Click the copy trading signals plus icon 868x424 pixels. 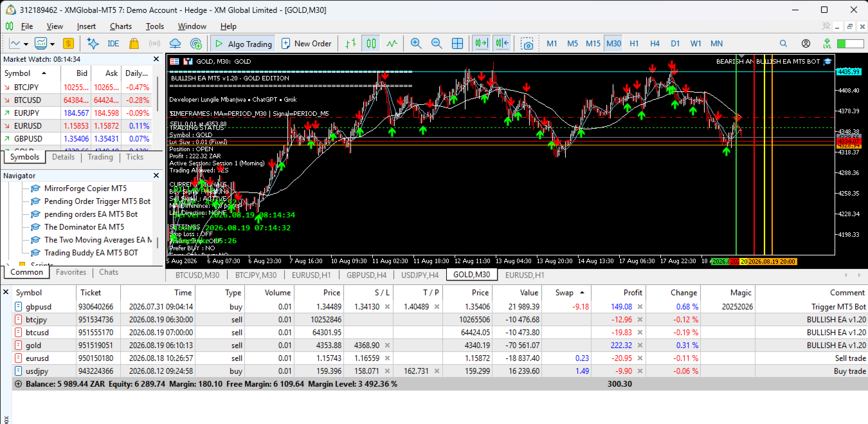pos(196,44)
